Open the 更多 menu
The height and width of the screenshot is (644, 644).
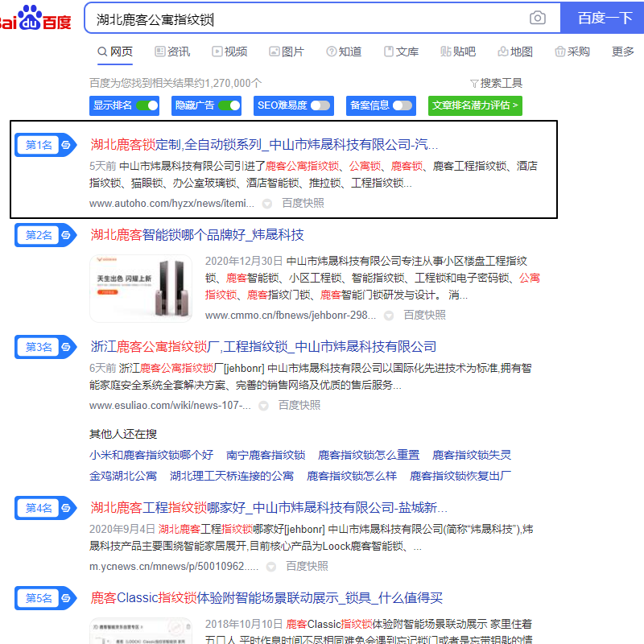click(x=622, y=52)
